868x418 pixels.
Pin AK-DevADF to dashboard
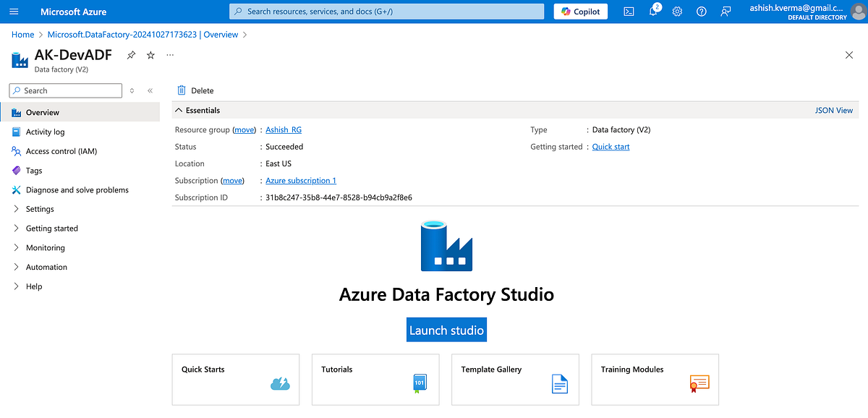point(130,54)
